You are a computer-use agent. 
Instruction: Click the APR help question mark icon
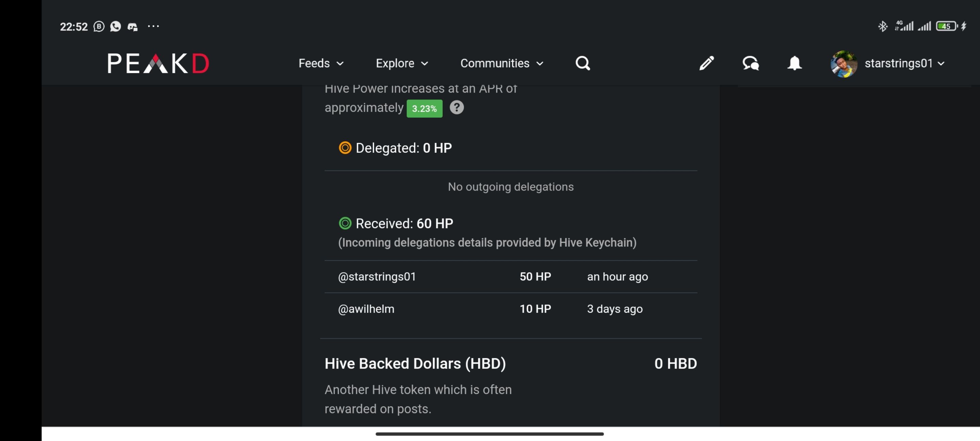457,108
